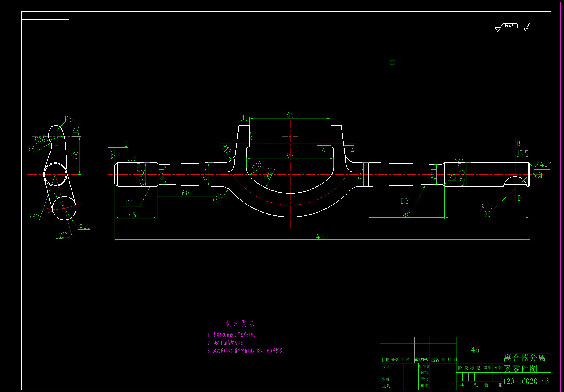Click the 工艺 cell in title block
564x392 pixels.
[x=386, y=386]
